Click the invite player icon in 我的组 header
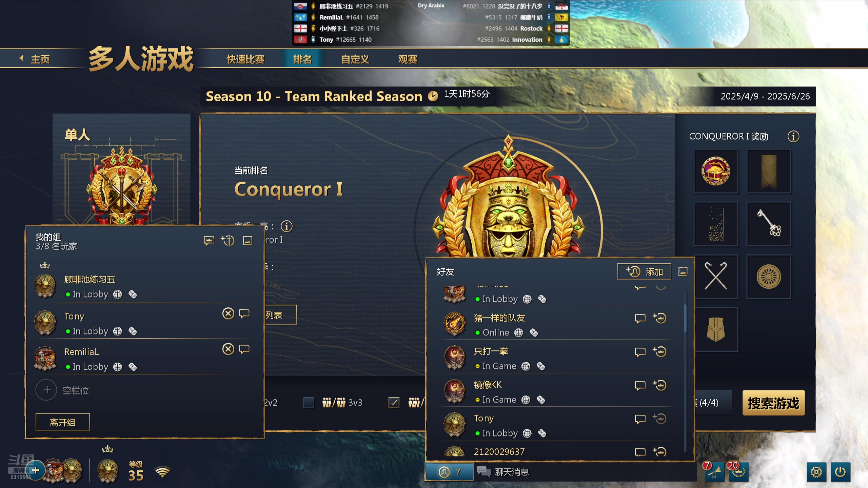The image size is (868, 488). [228, 241]
